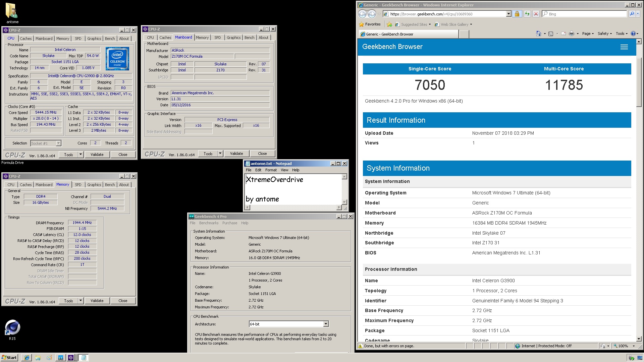644x362 pixels.
Task: Open the Geekbench Browser hamburger menu
Action: (x=624, y=47)
